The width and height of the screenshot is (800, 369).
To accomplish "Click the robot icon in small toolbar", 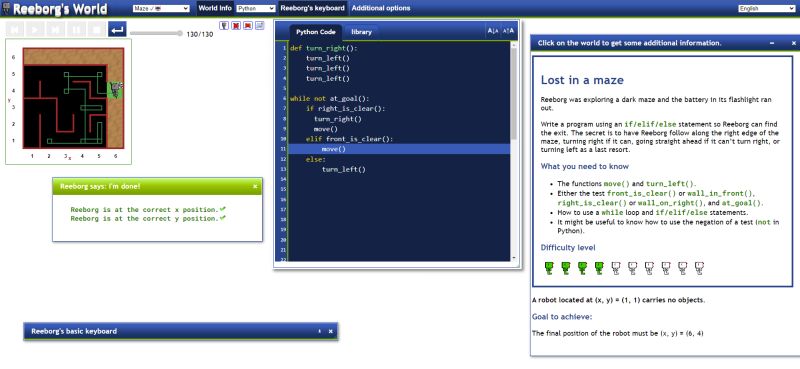I will click(x=224, y=26).
